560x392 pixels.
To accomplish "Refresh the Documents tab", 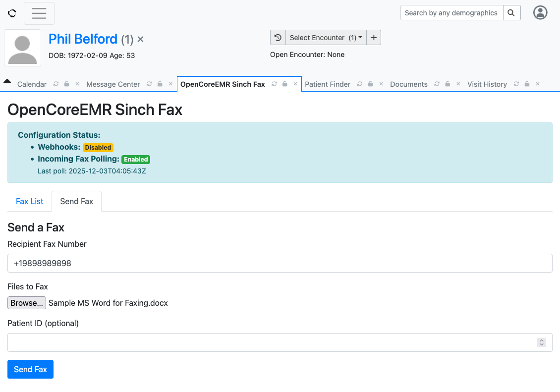I will click(437, 84).
